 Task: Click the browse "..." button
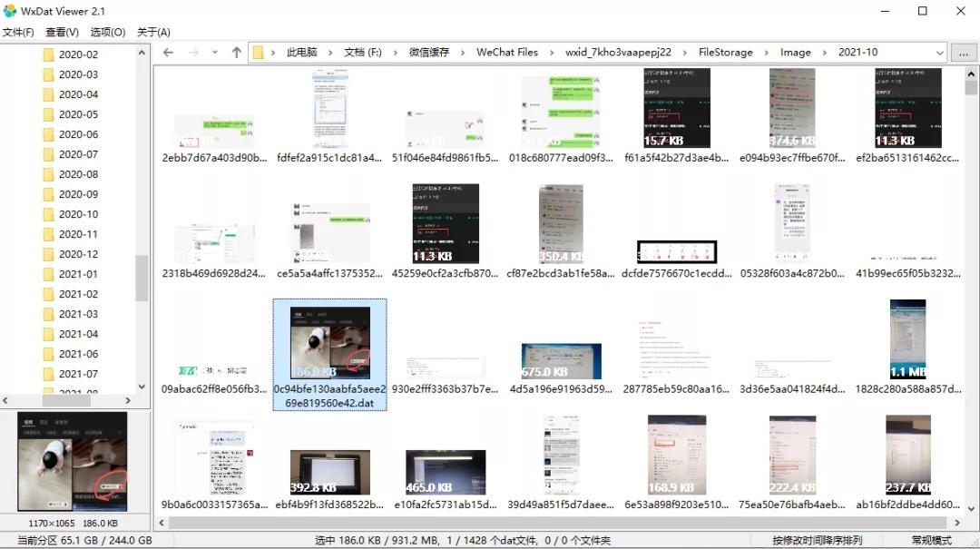pyautogui.click(x=963, y=53)
